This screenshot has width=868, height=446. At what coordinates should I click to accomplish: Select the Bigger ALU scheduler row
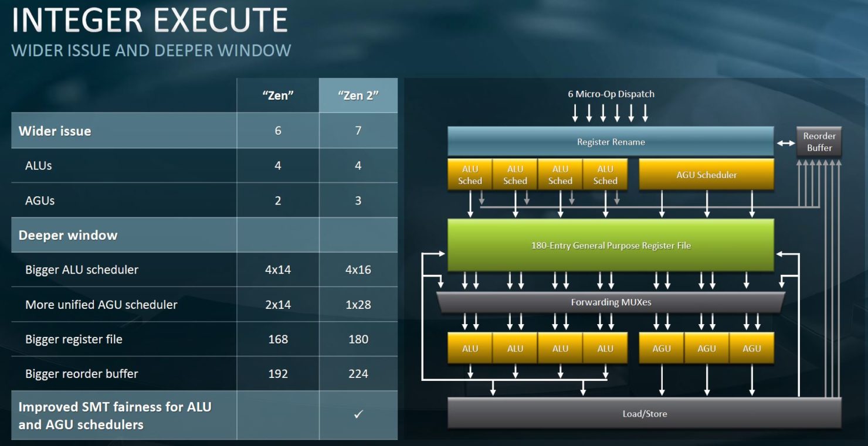point(204,270)
